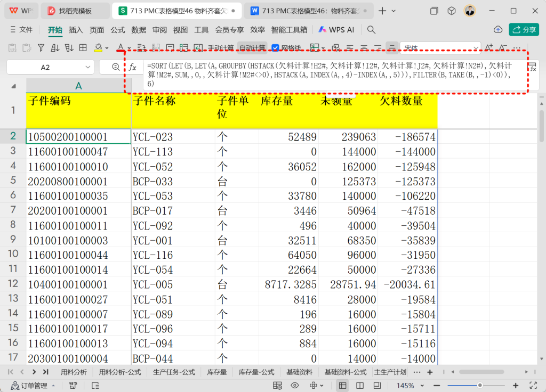Switch to the 数据 Data tab
546x392 pixels.
click(139, 30)
